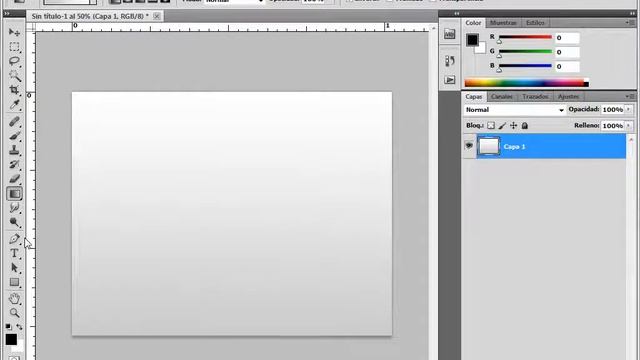
Task: Click the G value input field
Action: pos(567,52)
